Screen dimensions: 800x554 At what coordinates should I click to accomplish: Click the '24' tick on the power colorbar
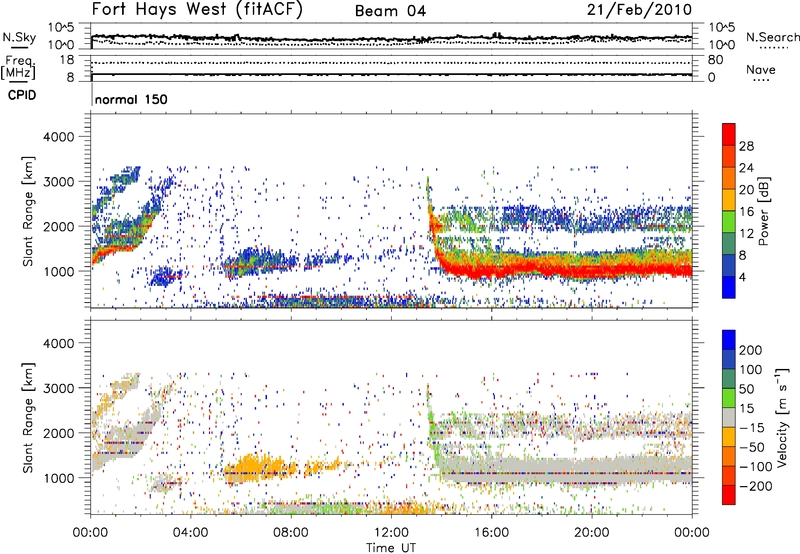coord(746,168)
